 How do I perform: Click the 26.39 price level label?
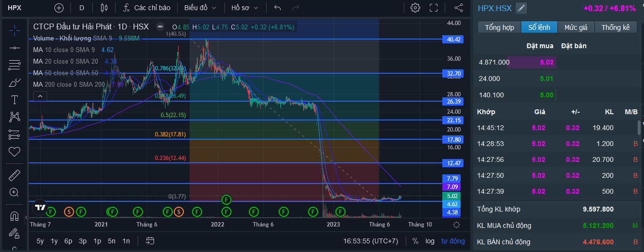453,101
